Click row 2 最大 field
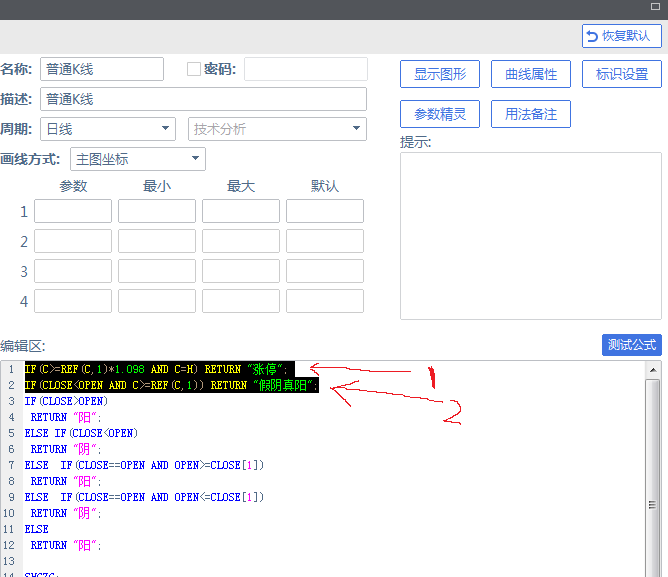 click(241, 241)
